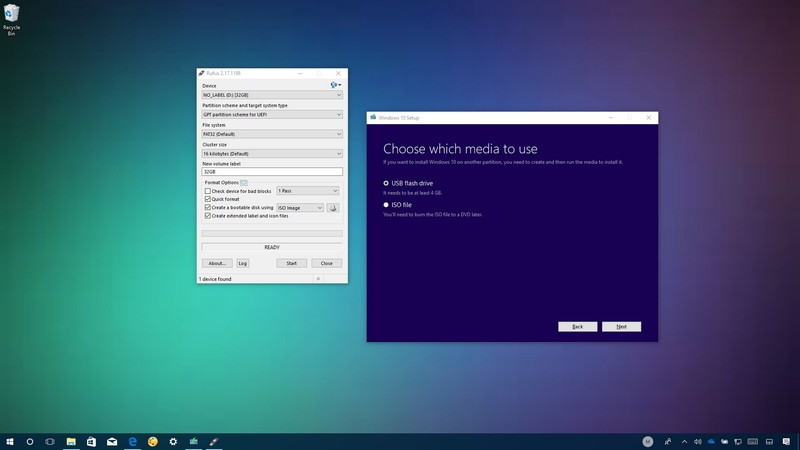
Task: Open the Cluster size dropdown
Action: tap(272, 154)
